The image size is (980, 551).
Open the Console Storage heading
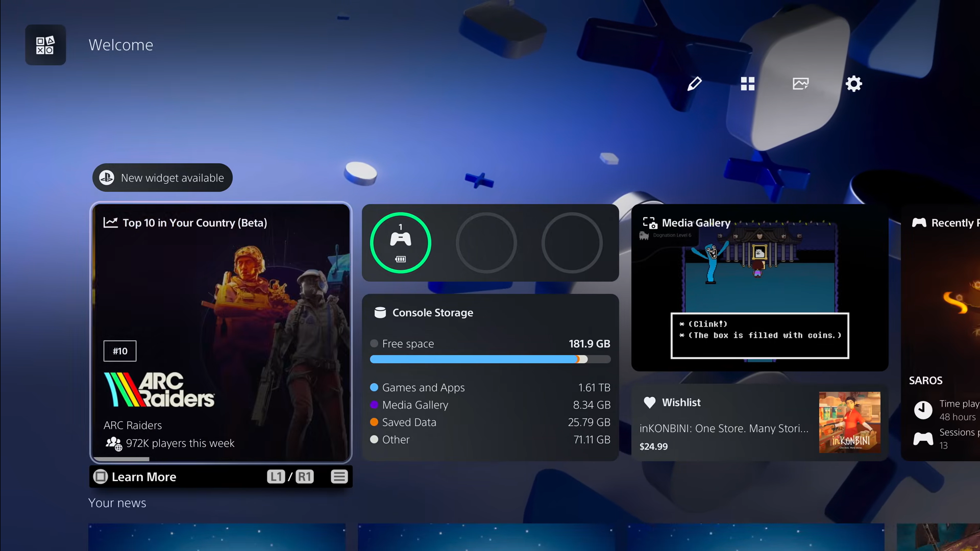point(433,312)
